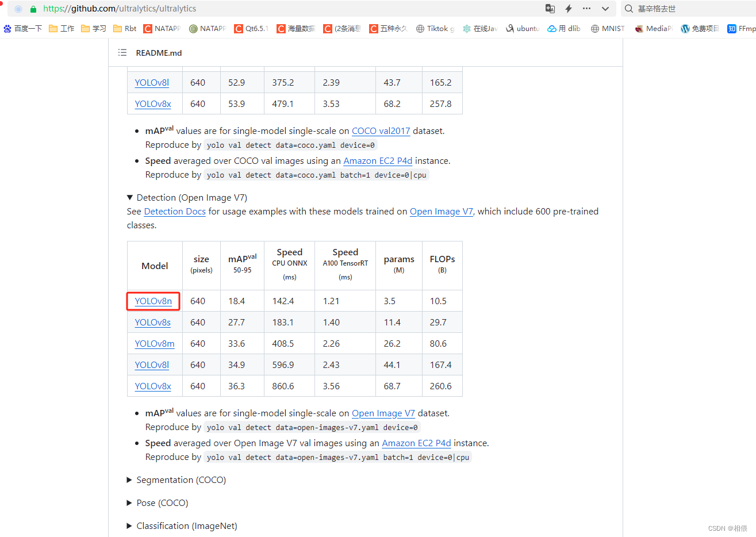Open the 用 dlib bookmark
Screen dimensions: 756x537
(x=565, y=28)
